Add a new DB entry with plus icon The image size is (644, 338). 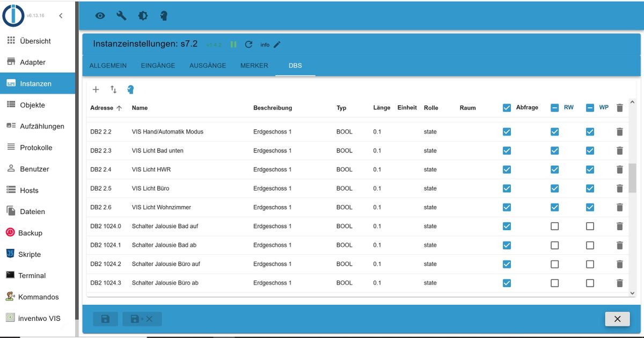point(96,90)
